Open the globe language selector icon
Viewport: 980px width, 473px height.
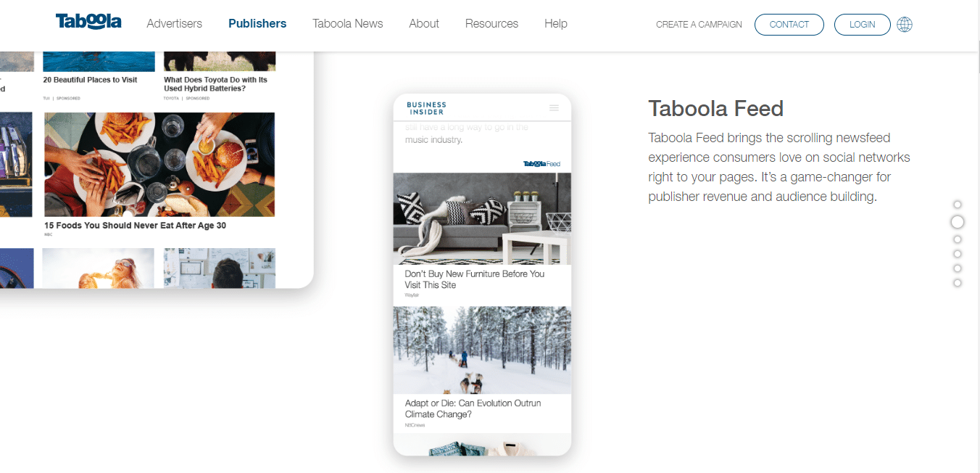[x=905, y=25]
